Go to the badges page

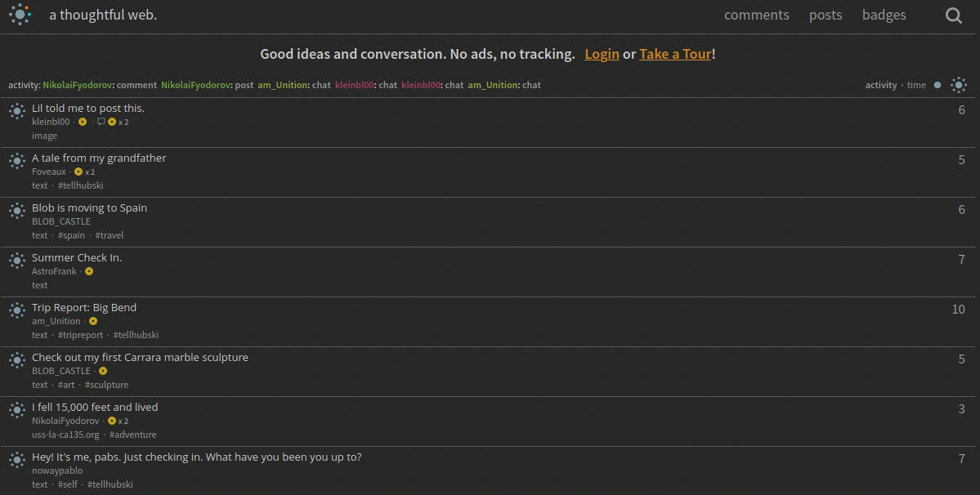884,15
